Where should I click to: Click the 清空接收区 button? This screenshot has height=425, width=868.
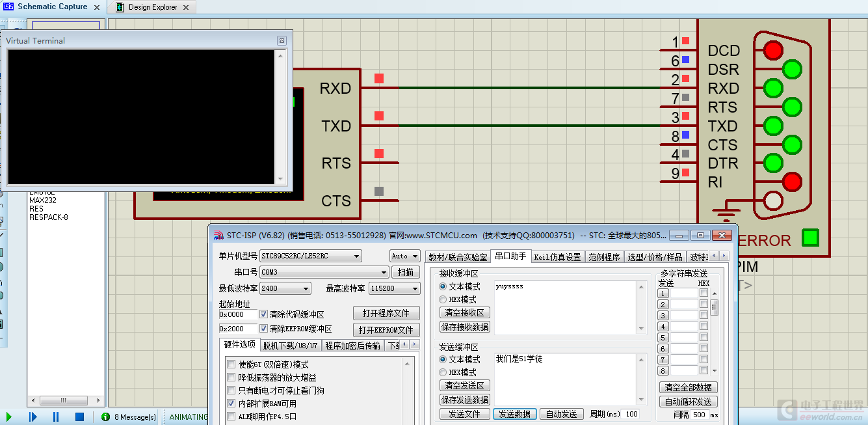click(x=465, y=313)
